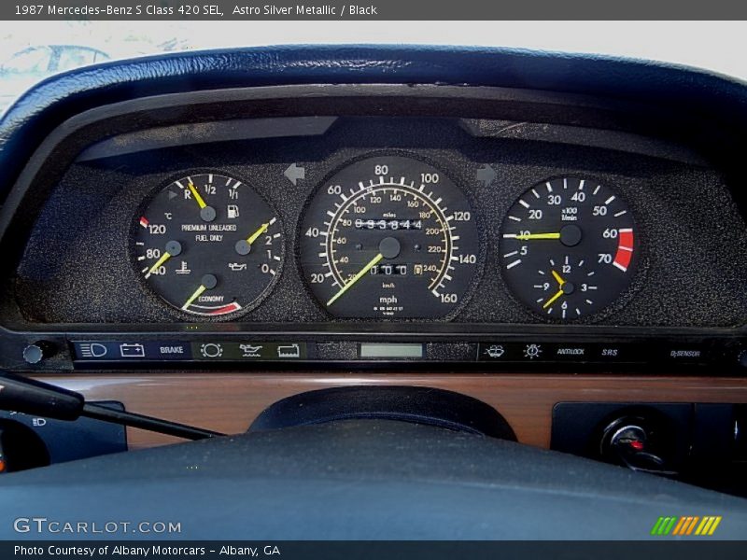The width and height of the screenshot is (747, 560).
Task: Click the blank outside temperature display
Action: point(391,351)
